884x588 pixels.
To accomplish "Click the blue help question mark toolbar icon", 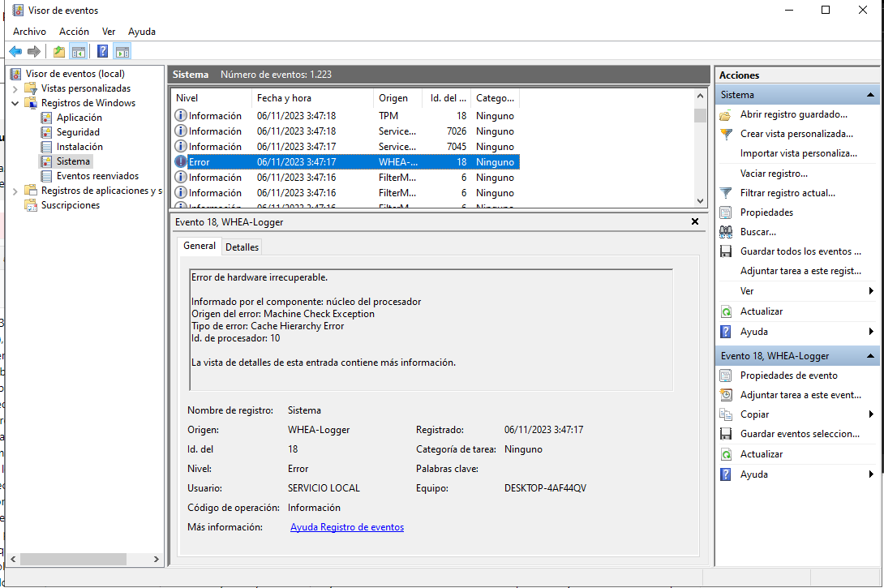I will coord(103,52).
